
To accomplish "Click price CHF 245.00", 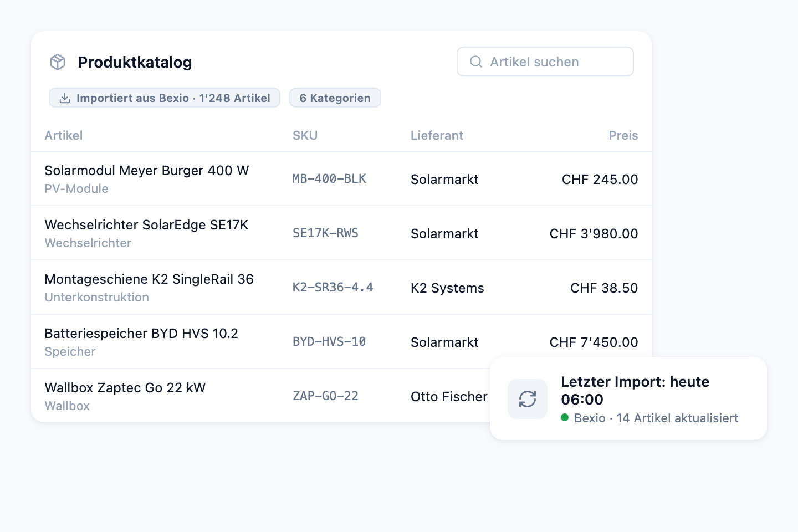I will [x=600, y=180].
